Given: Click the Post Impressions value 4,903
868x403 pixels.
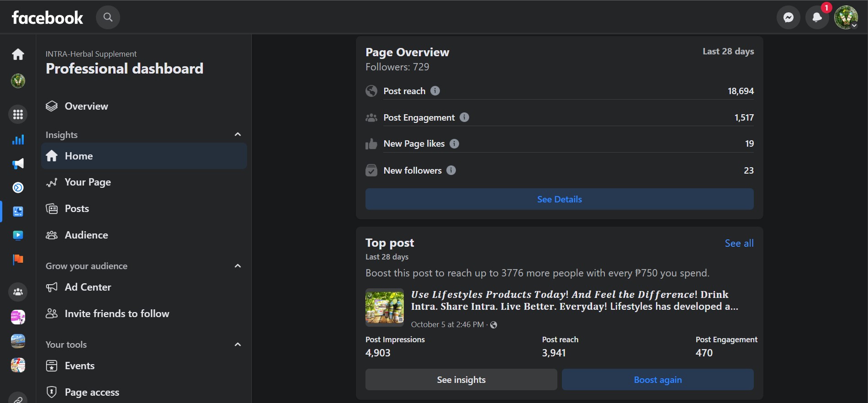Looking at the screenshot, I should pos(378,353).
